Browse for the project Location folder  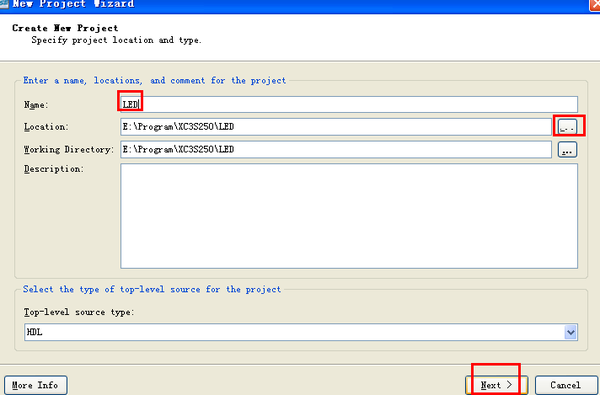click(x=567, y=127)
